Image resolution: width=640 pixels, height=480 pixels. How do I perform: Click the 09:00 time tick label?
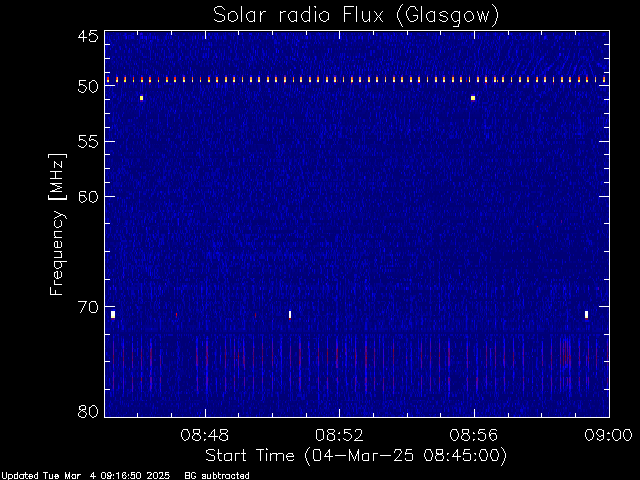click(608, 435)
